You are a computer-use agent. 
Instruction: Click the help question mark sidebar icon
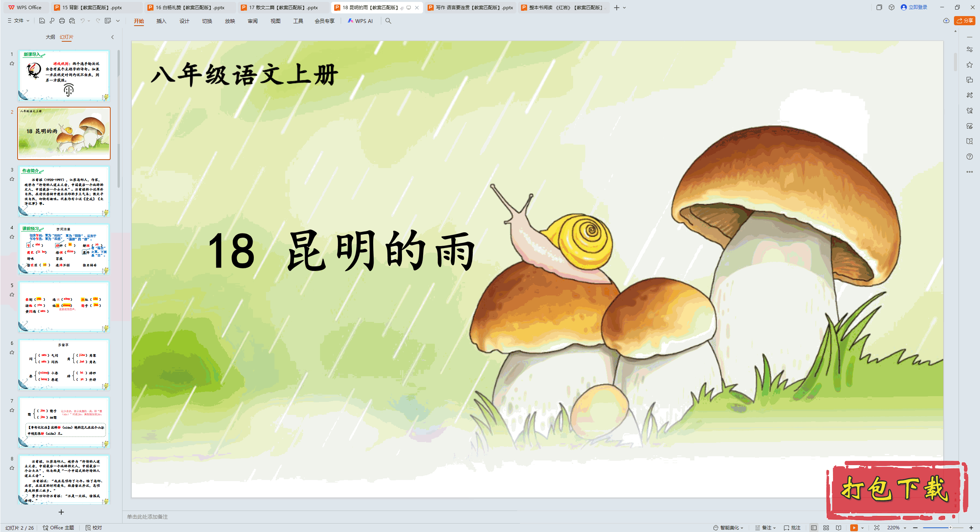[x=969, y=157]
